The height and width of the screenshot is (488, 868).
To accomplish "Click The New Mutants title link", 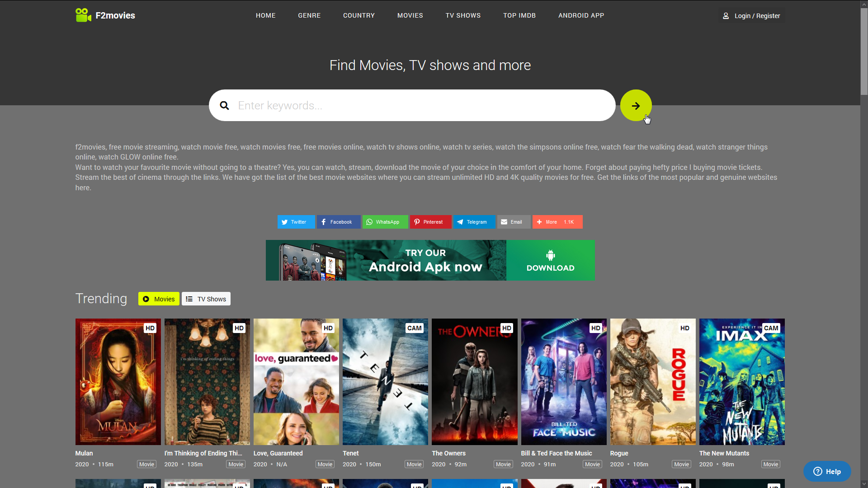I will click(724, 453).
